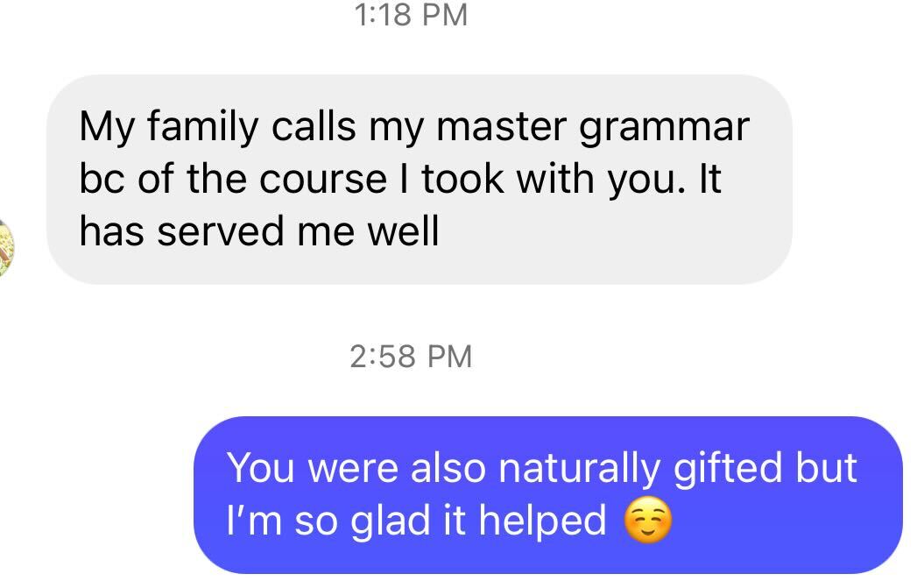Screen dimensions: 924x581
Task: Select the gray received message bubble
Action: 419,180
